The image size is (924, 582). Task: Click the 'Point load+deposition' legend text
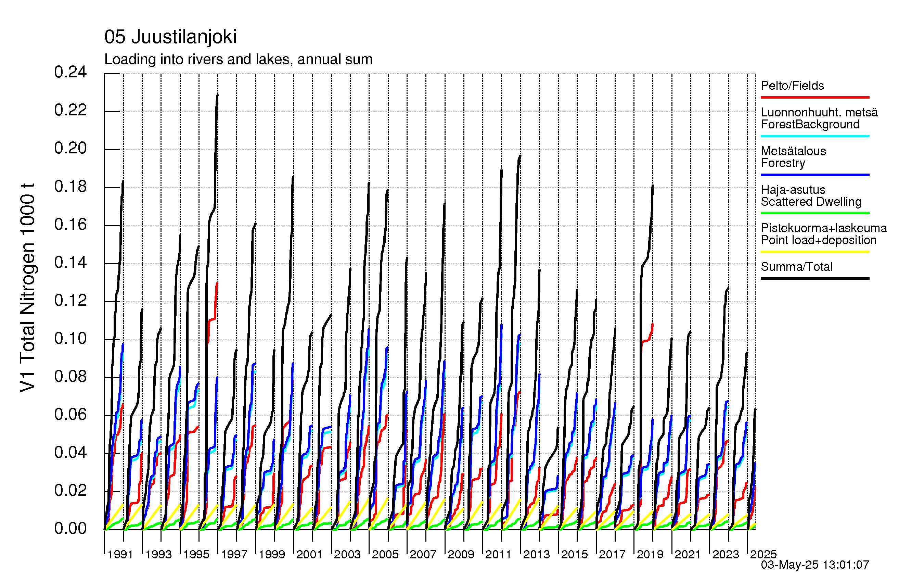[819, 240]
